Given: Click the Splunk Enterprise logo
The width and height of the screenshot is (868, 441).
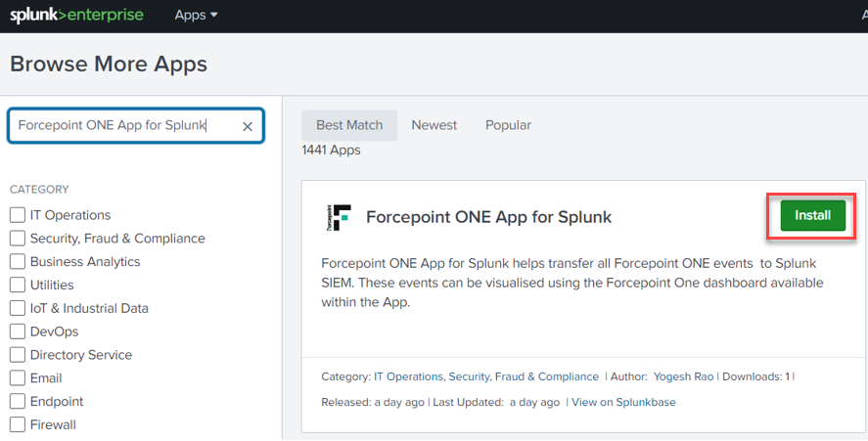Looking at the screenshot, I should pos(76,16).
